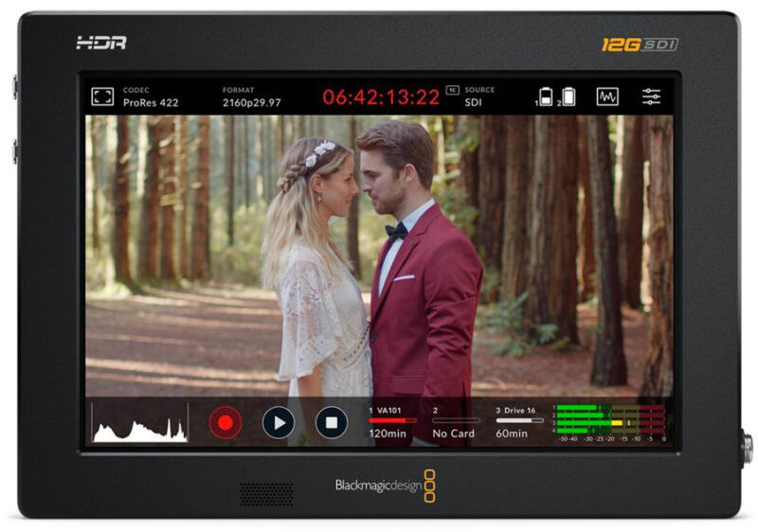Image resolution: width=758 pixels, height=532 pixels.
Task: Open the Codec ProRes 422 setting
Action: 151,97
